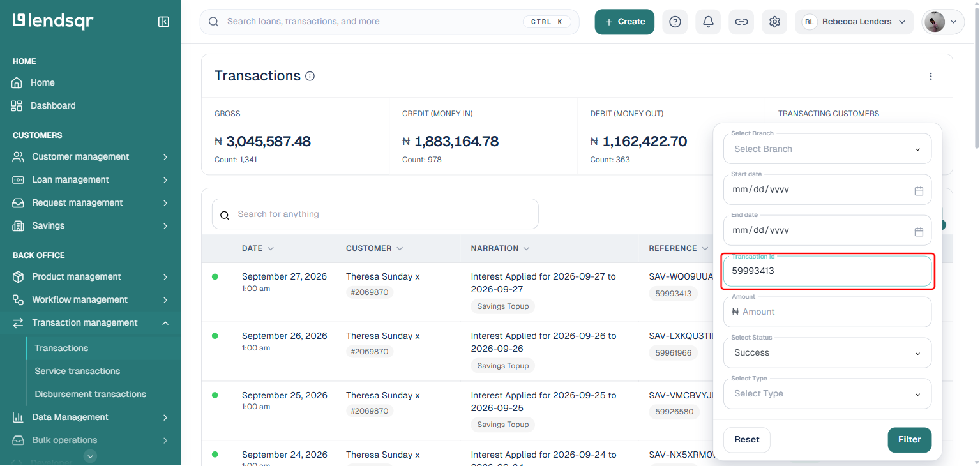Click the top search loans and transactions box

point(389,22)
